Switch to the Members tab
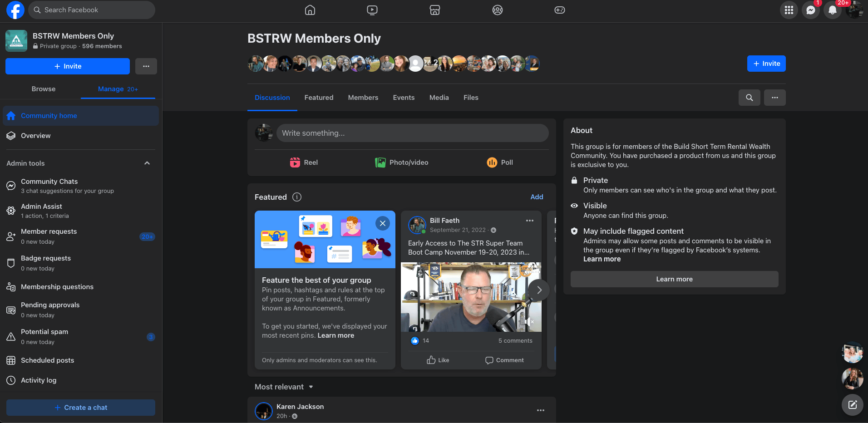Viewport: 868px width, 423px height. click(363, 98)
